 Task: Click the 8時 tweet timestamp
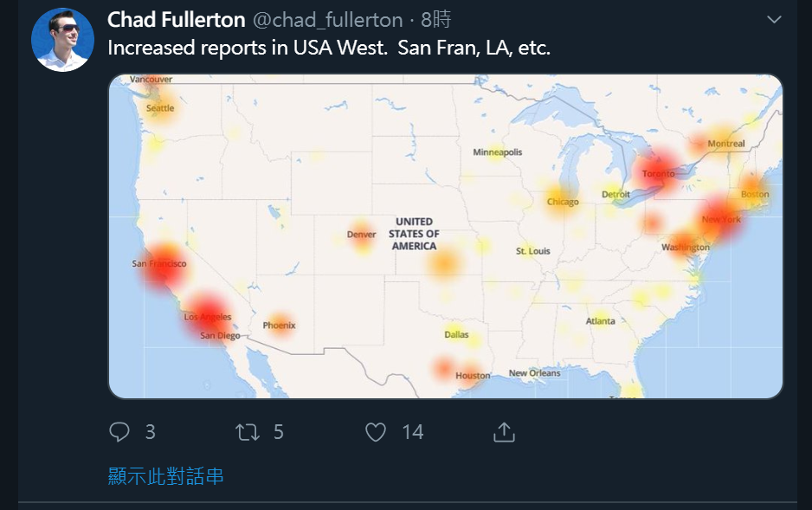pyautogui.click(x=435, y=20)
